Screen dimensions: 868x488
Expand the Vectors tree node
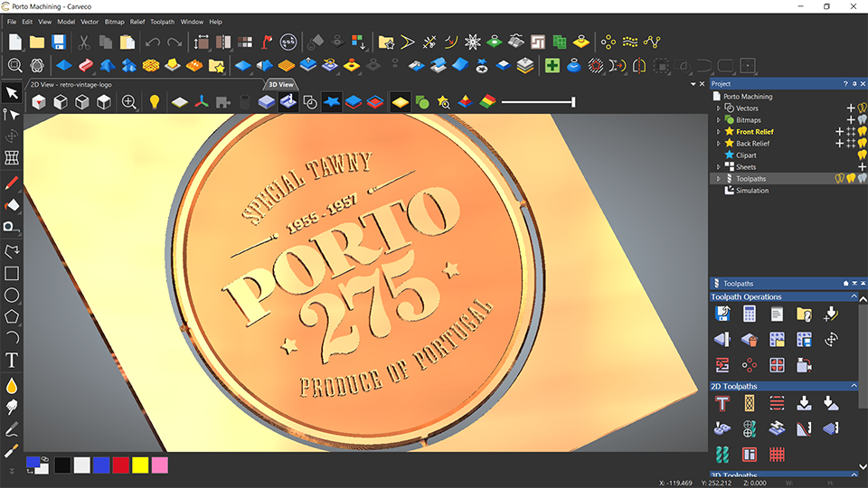point(719,108)
